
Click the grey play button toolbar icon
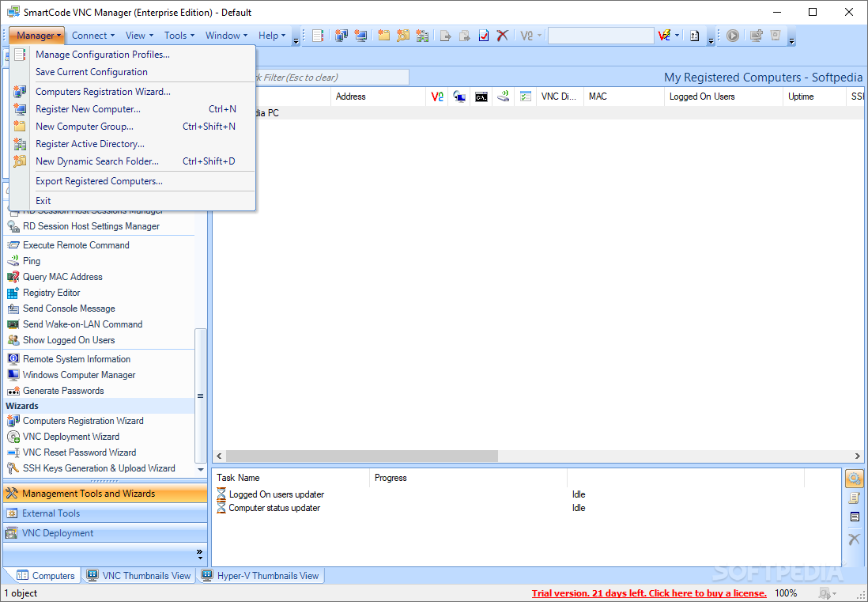(x=732, y=36)
